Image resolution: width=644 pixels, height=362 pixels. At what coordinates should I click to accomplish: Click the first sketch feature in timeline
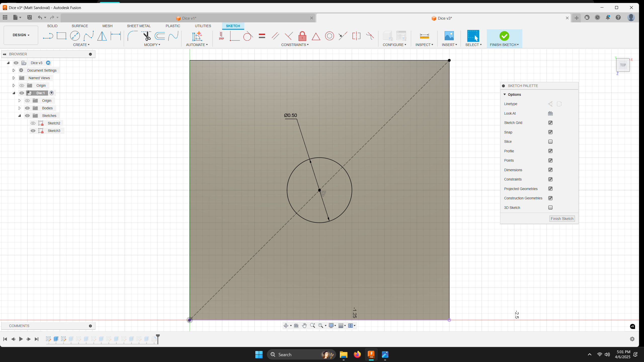(48, 339)
